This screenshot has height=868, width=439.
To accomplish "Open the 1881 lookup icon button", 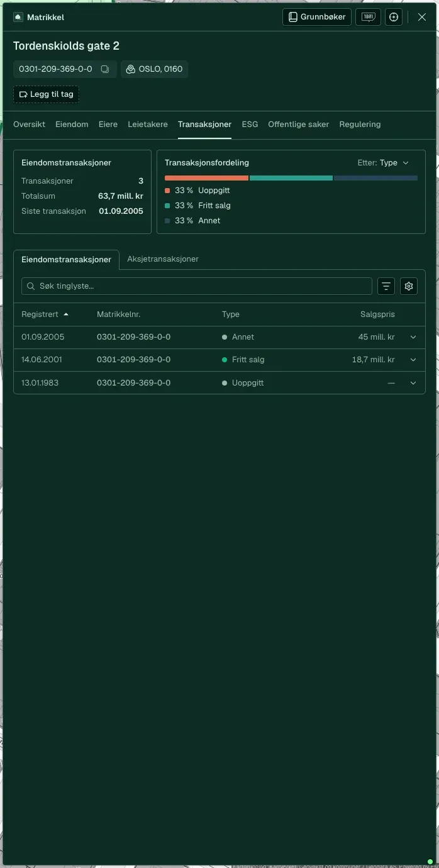I will click(368, 17).
